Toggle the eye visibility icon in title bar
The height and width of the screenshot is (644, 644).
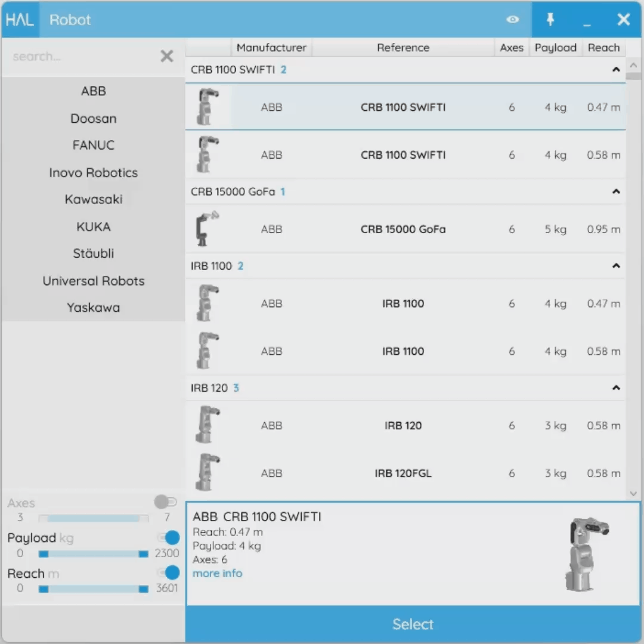coord(513,19)
